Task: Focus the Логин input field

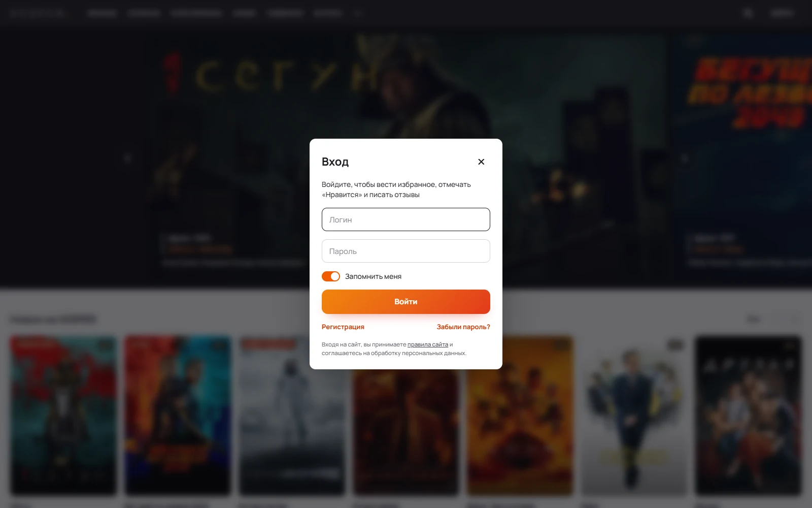Action: [x=406, y=219]
